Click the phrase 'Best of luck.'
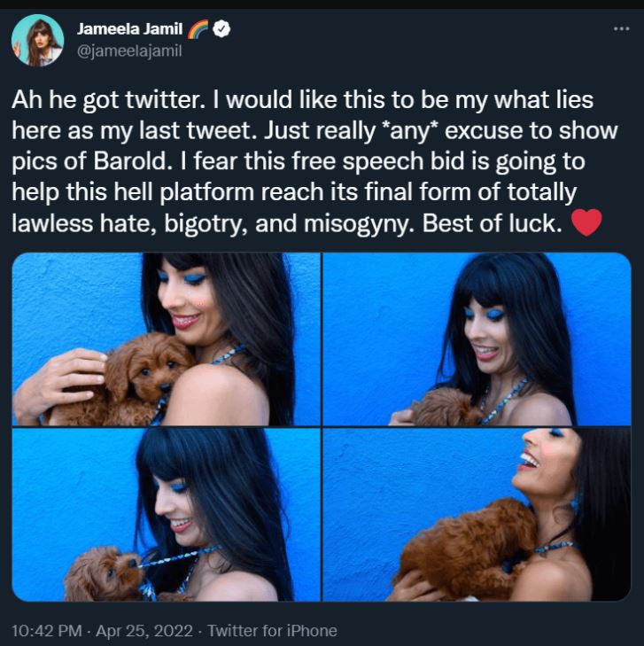Screen dimensions: 644x646 point(492,223)
